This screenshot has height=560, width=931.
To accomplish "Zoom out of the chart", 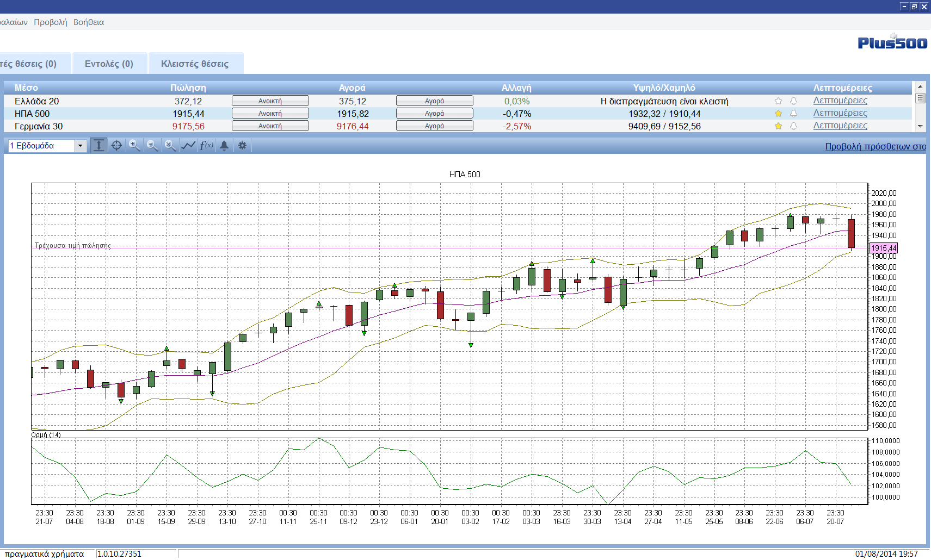I will click(x=152, y=145).
